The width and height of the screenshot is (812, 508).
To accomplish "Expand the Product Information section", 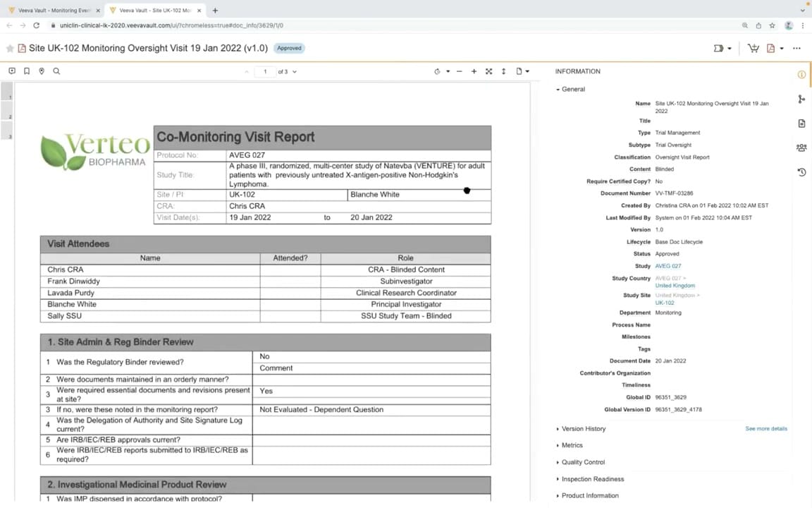I will click(587, 495).
